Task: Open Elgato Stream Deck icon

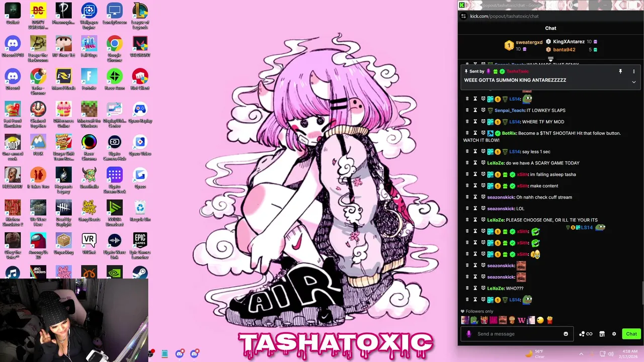Action: 115,180
